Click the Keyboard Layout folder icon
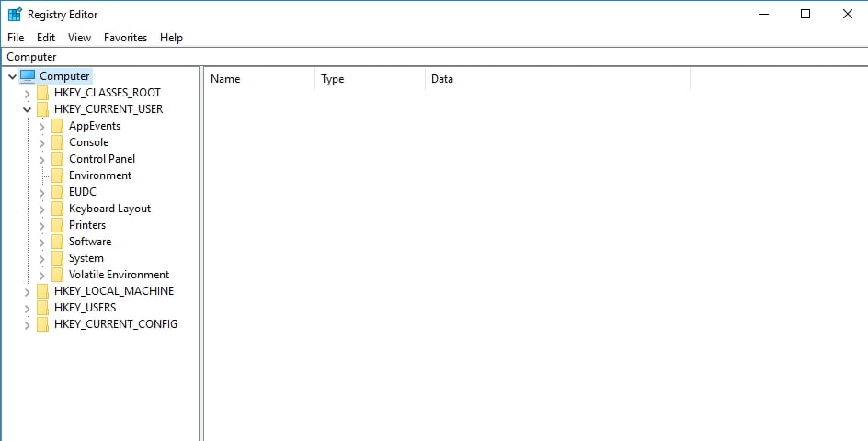 (x=57, y=209)
